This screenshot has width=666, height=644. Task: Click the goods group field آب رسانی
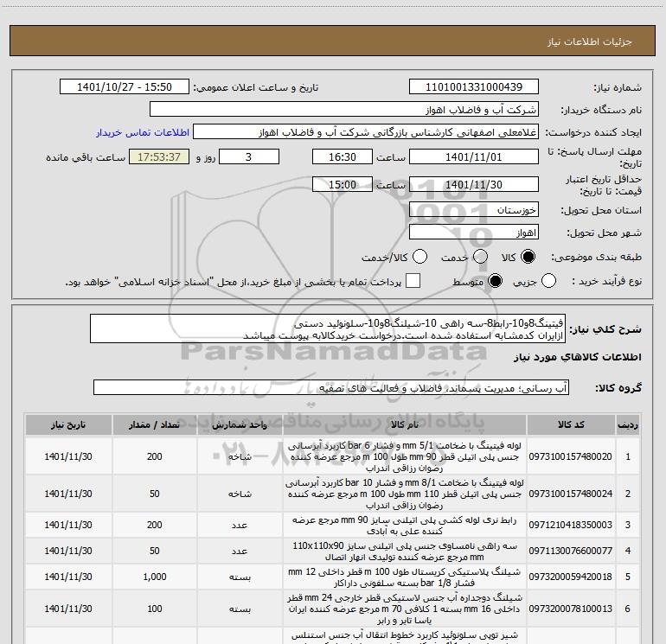[331, 387]
